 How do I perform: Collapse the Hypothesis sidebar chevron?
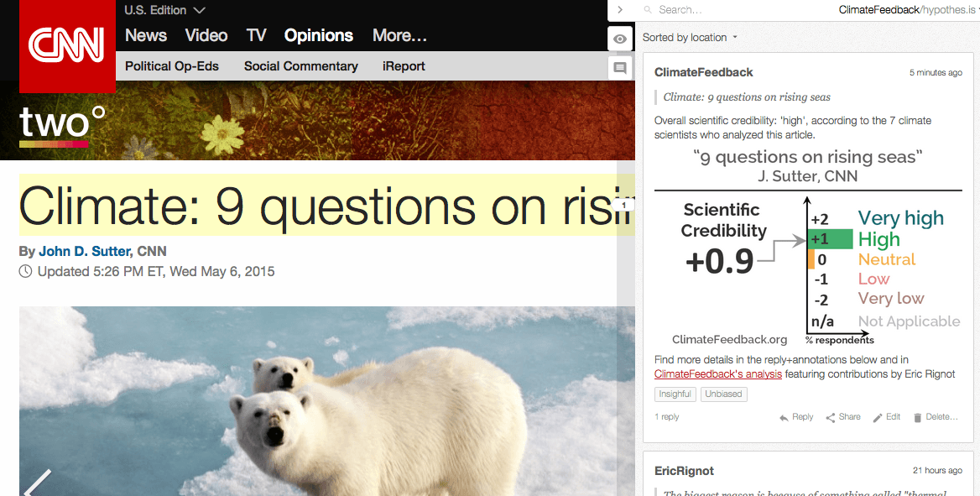coord(620,9)
